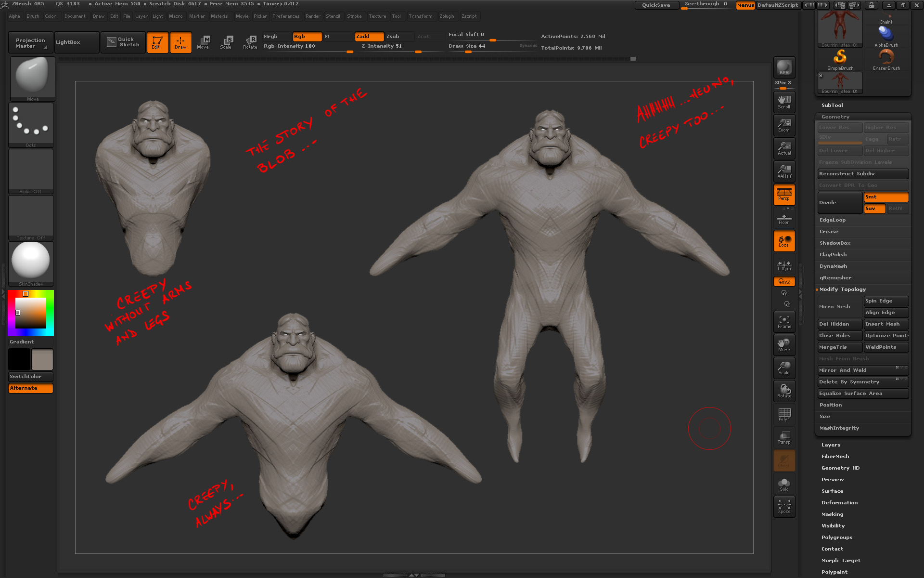Click the BPR render icon
924x578 pixels.
784,67
